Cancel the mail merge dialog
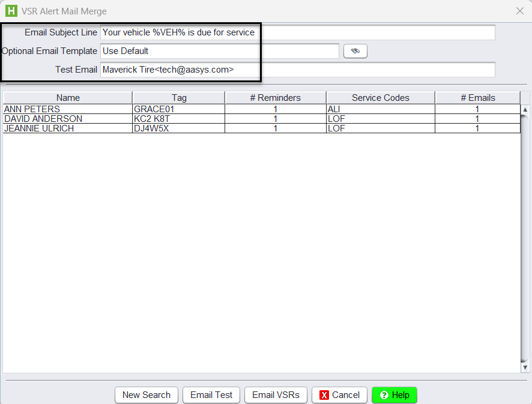The width and height of the screenshot is (532, 404). [x=339, y=395]
